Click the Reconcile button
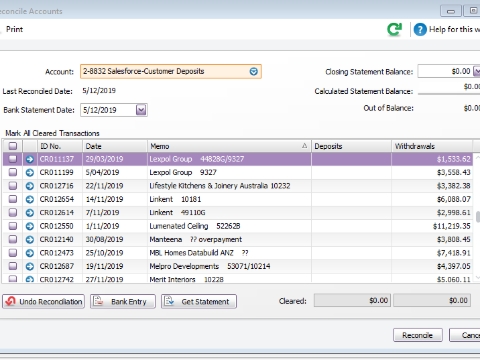Viewport: 480px width, 360px height. click(418, 335)
